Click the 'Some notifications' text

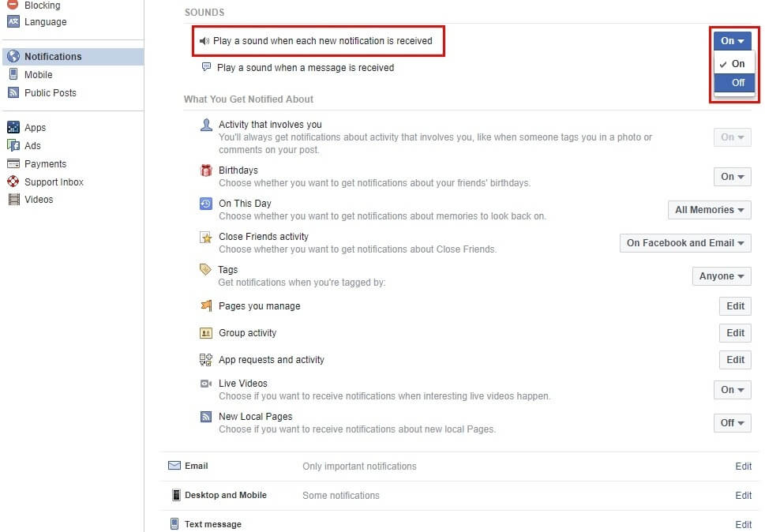click(341, 496)
